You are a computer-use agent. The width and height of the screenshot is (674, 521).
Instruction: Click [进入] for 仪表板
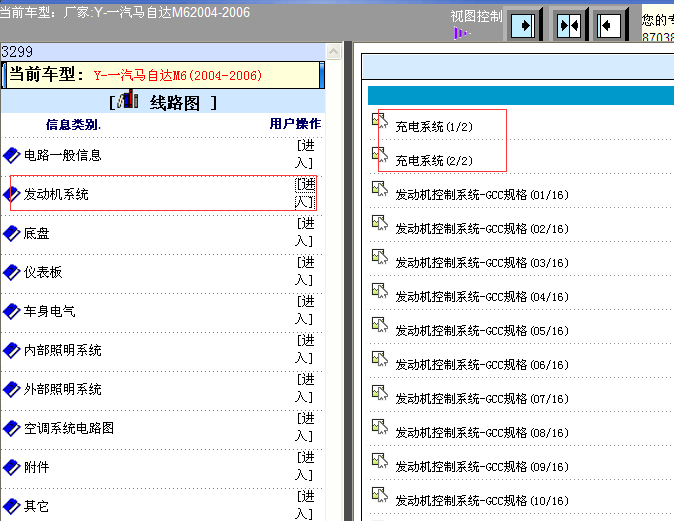[305, 271]
